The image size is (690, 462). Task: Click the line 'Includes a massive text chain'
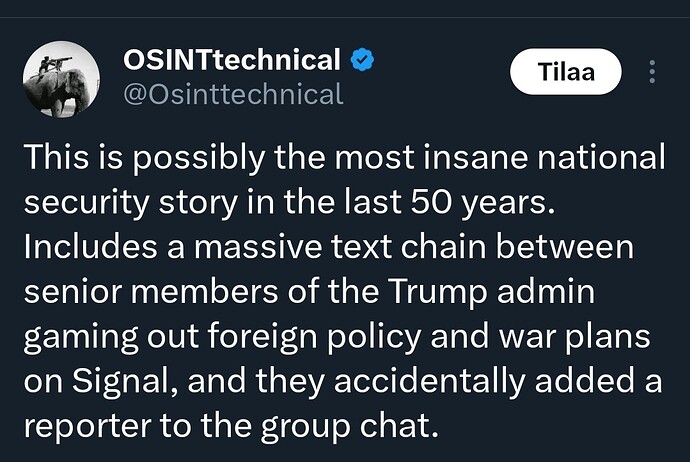click(x=329, y=247)
